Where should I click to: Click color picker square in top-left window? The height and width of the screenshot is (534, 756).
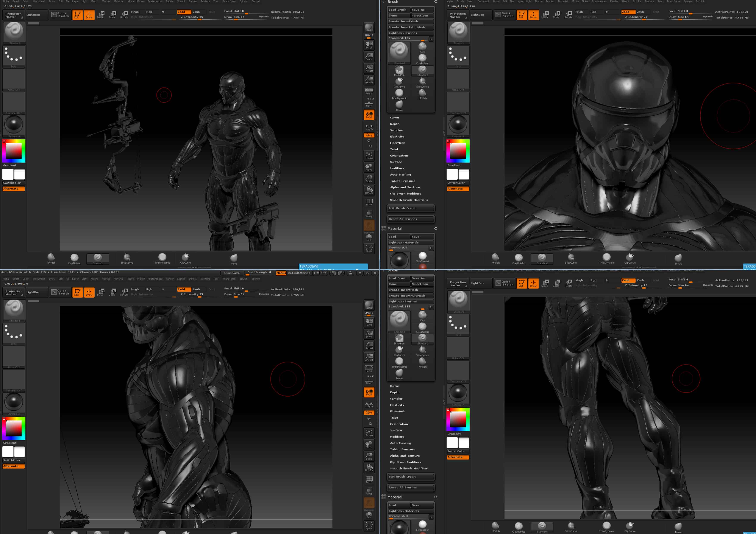point(14,151)
